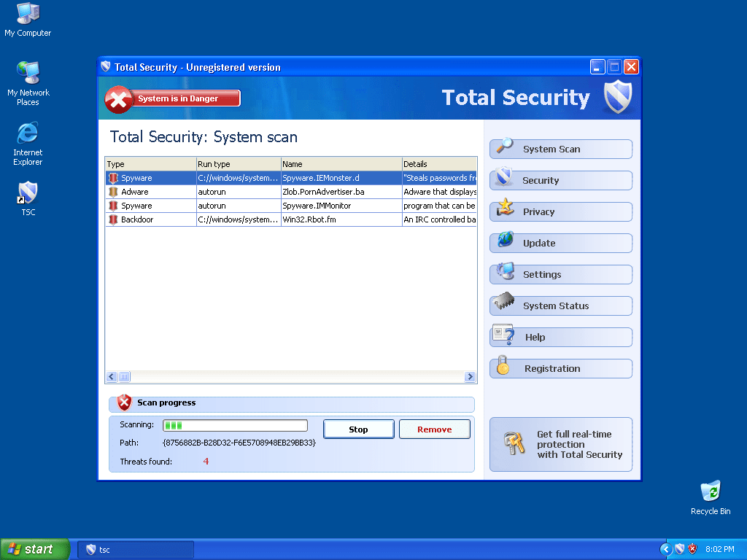
Task: Open the Settings monitor icon
Action: tap(504, 272)
